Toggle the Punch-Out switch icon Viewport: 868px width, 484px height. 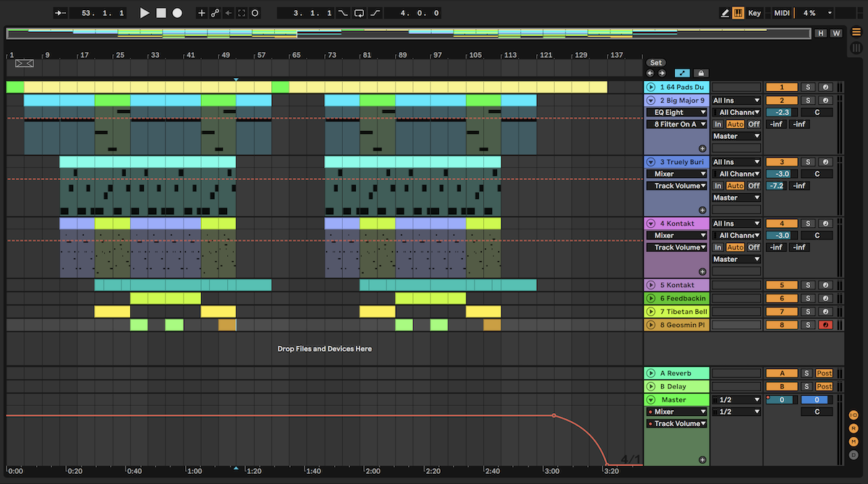(x=375, y=13)
